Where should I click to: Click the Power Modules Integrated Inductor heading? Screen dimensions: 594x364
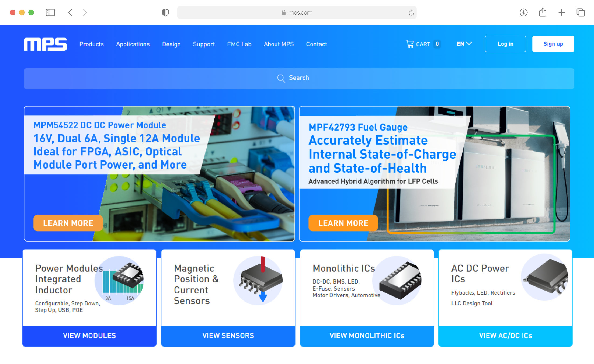(x=69, y=279)
